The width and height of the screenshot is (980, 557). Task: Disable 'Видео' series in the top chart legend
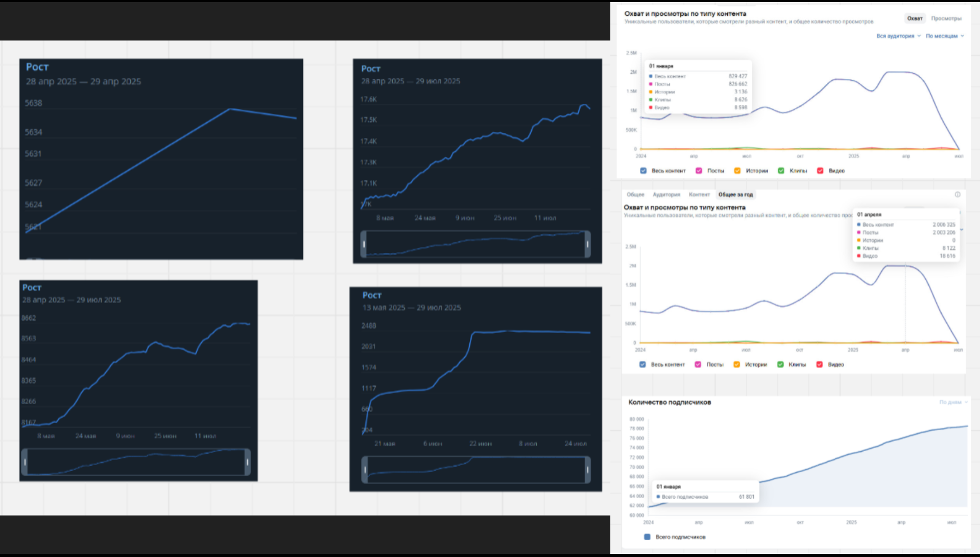point(820,171)
